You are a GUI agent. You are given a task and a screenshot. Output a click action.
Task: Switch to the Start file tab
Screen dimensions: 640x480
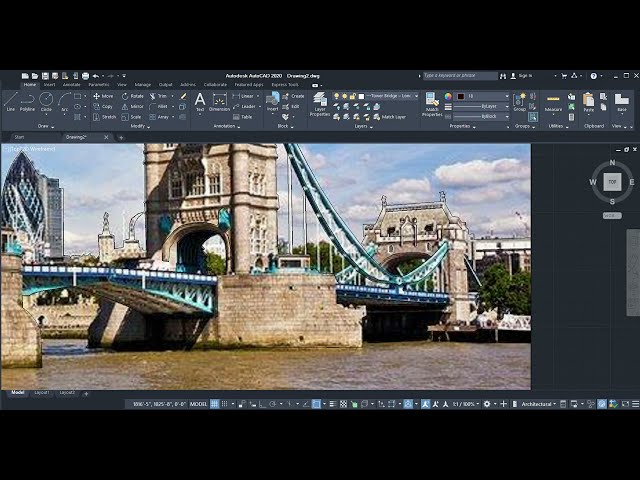pos(19,137)
